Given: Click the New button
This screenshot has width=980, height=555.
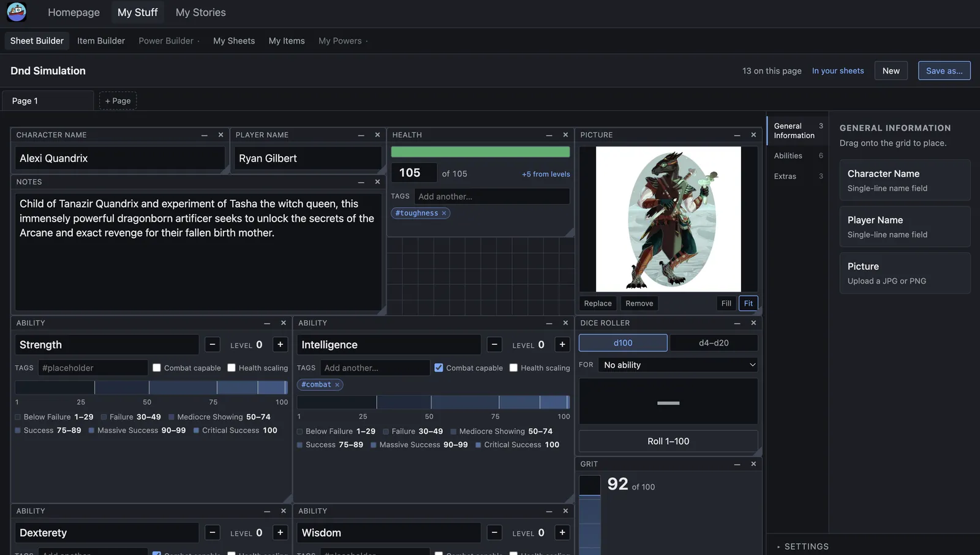Looking at the screenshot, I should coord(891,71).
